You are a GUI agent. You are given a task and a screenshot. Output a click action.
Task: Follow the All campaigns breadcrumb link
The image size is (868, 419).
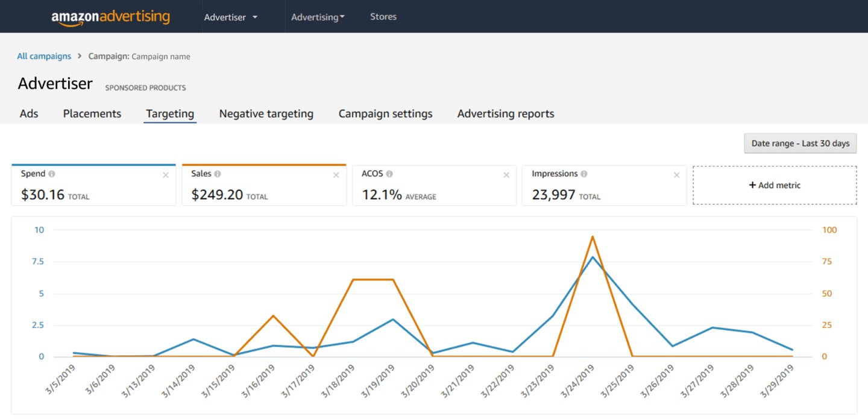[44, 56]
